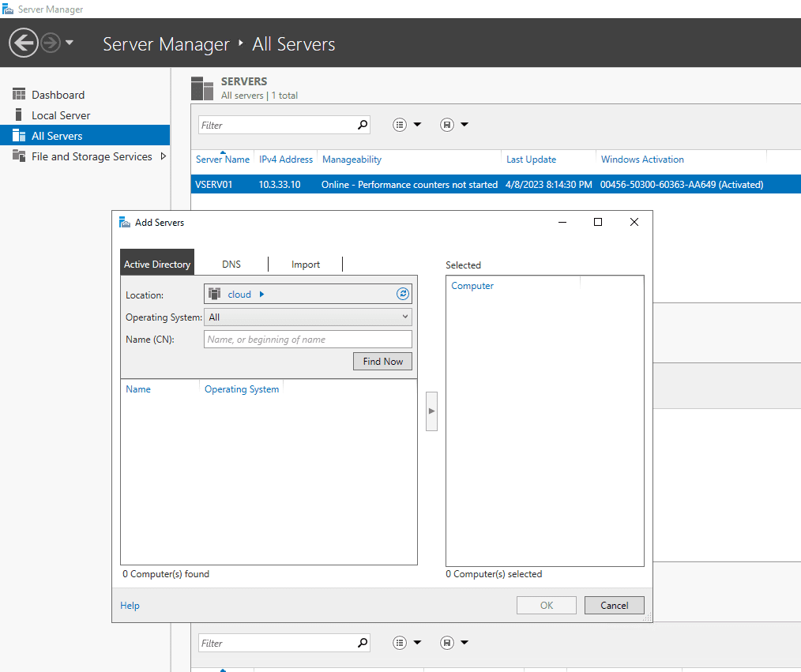The height and width of the screenshot is (672, 801).
Task: Open the list options dropdown arrow in the lower panel
Action: 417,642
